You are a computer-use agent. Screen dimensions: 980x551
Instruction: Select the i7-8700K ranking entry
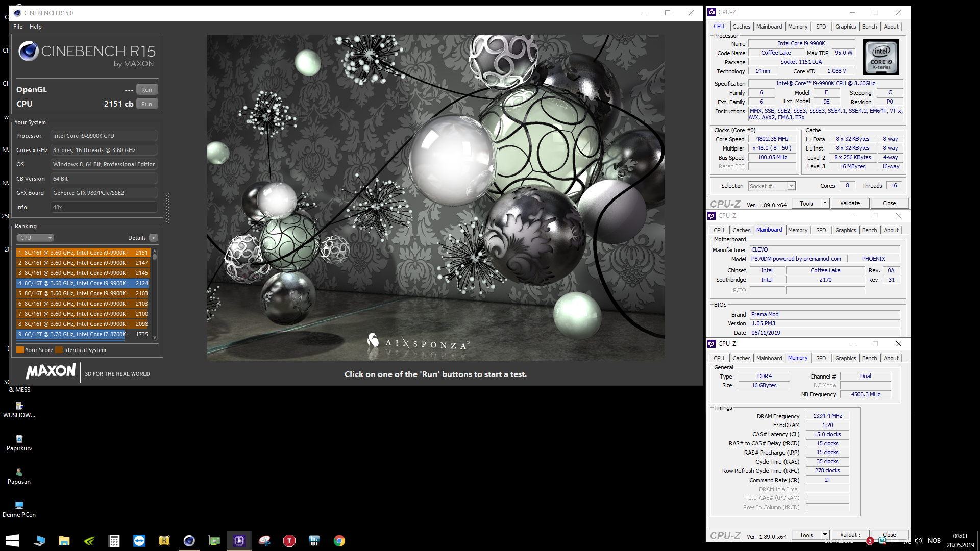71,334
